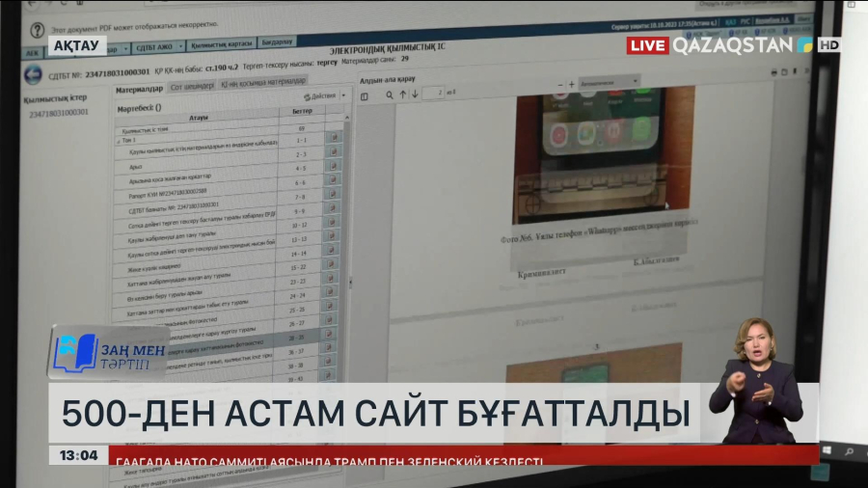868x488 pixels.
Task: Open the document icon for pages 24 - 24
Action: click(330, 291)
